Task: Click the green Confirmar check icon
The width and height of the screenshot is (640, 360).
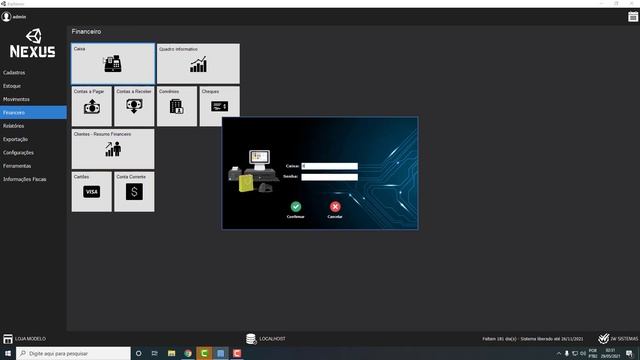Action: [x=296, y=207]
